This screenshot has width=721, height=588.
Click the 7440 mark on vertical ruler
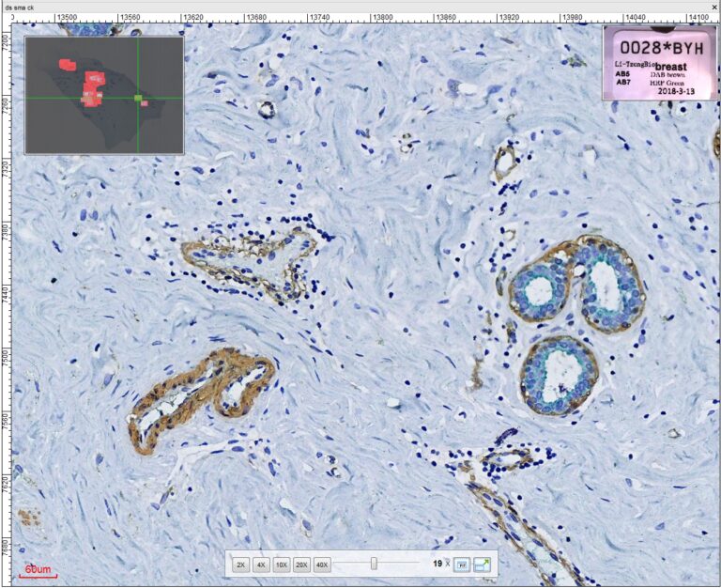6,293
